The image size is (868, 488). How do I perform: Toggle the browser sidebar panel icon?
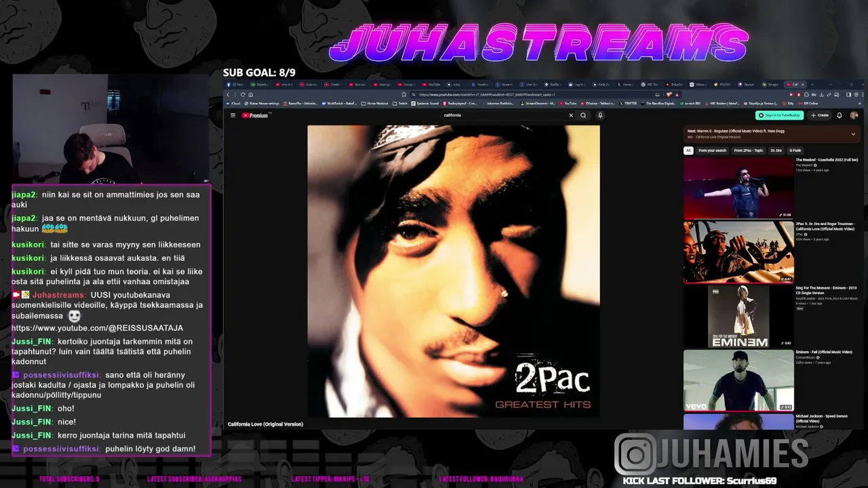(x=848, y=95)
